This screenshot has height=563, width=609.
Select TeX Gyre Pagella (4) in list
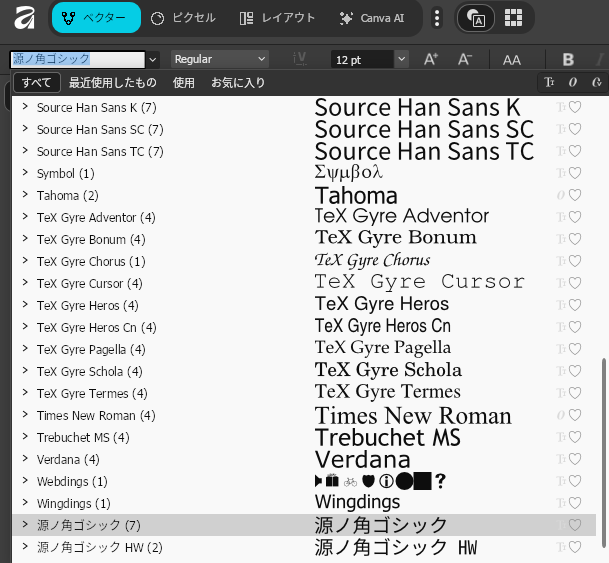[x=91, y=349]
